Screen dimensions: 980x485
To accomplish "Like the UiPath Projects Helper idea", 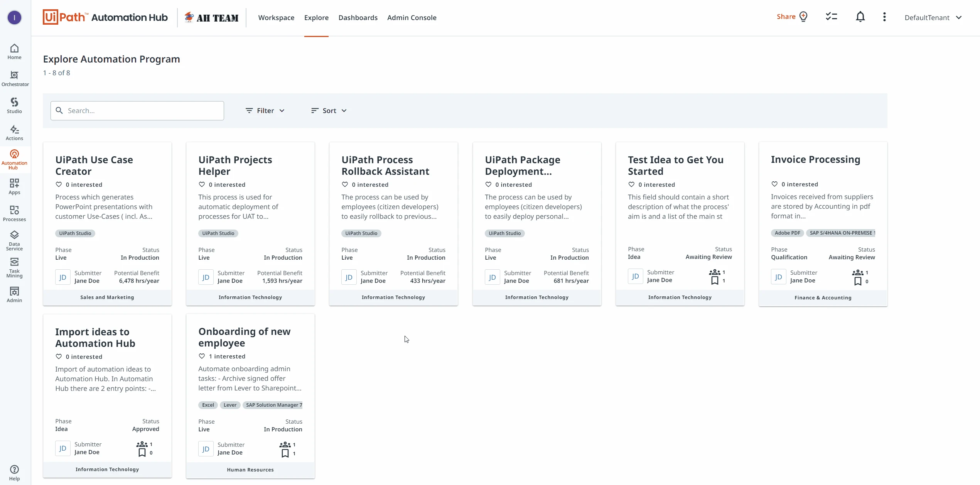I will pyautogui.click(x=202, y=184).
